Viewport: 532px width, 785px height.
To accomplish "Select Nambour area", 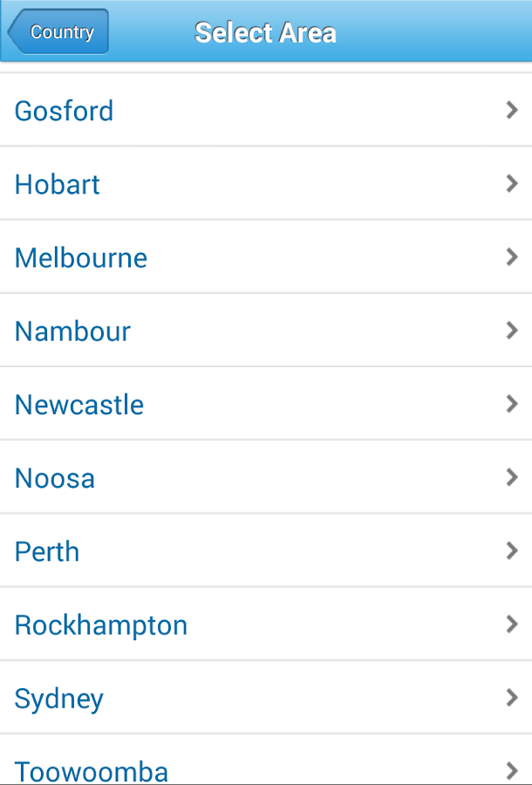I will coord(72,331).
